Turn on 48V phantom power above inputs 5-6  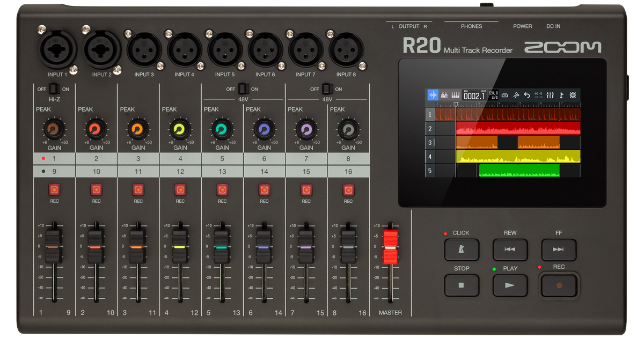(242, 89)
